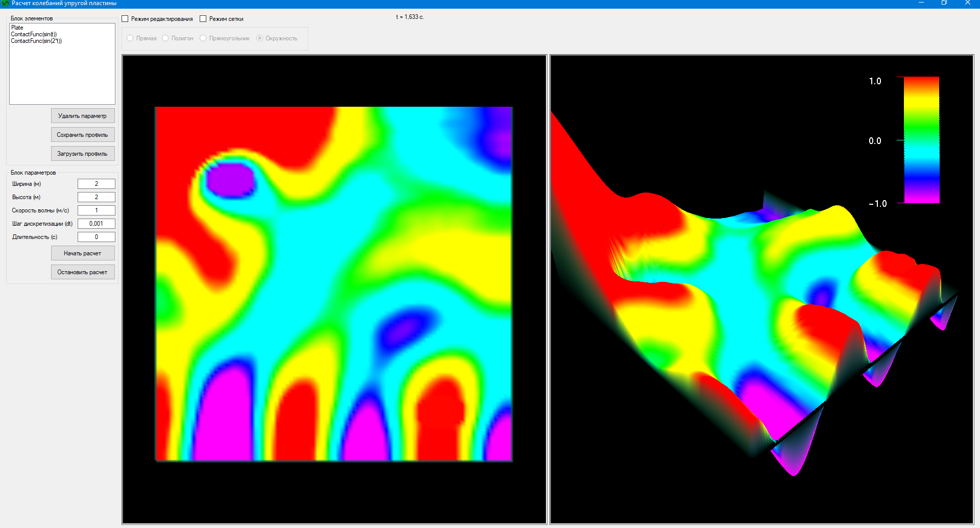Click the 1.0 color scale label
Viewport: 980px width, 528px height.
[x=875, y=81]
